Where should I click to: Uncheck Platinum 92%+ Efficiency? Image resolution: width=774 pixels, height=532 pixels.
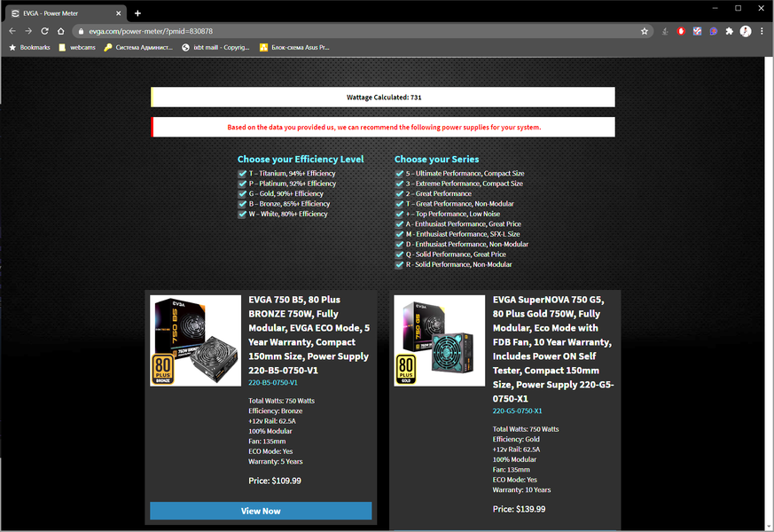(x=242, y=184)
